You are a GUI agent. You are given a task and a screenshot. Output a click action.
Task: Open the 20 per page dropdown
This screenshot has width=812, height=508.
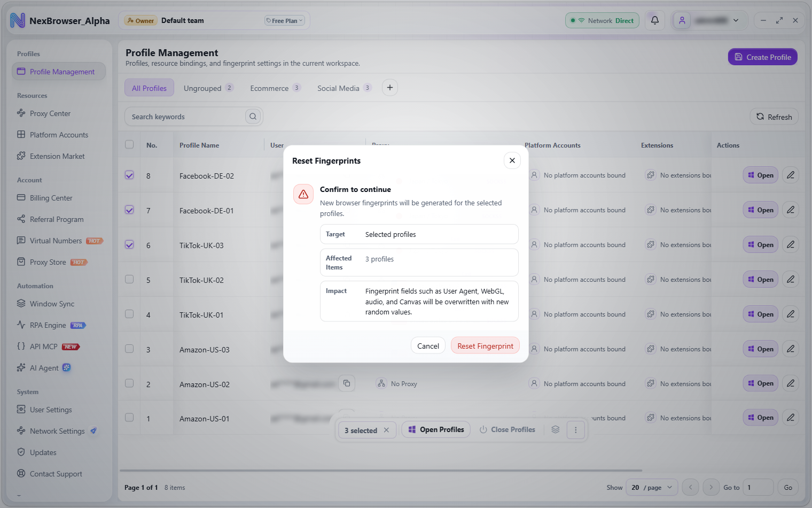(652, 487)
